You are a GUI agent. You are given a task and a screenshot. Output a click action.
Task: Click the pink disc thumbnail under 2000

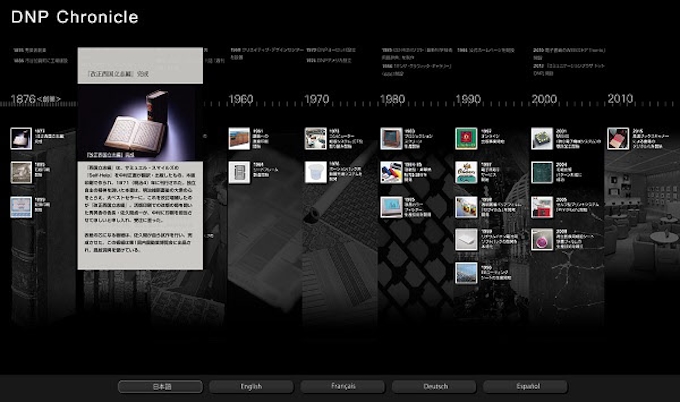[542, 238]
